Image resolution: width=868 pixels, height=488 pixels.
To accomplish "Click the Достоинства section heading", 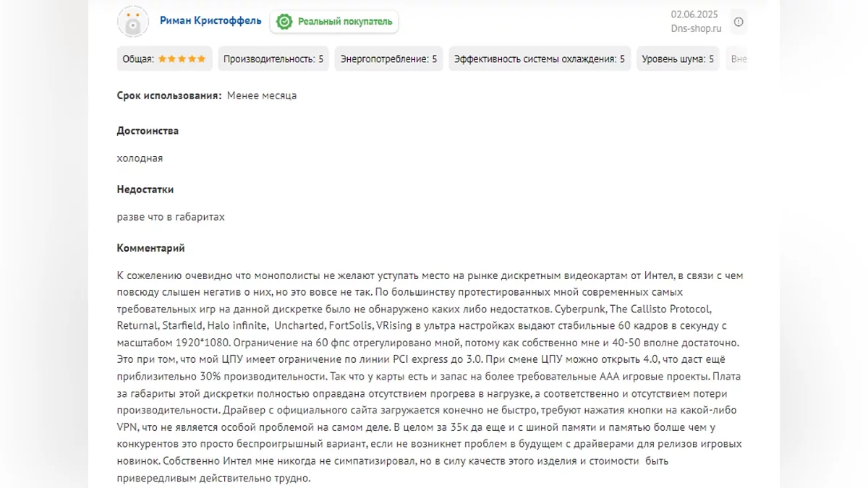I will (x=148, y=131).
